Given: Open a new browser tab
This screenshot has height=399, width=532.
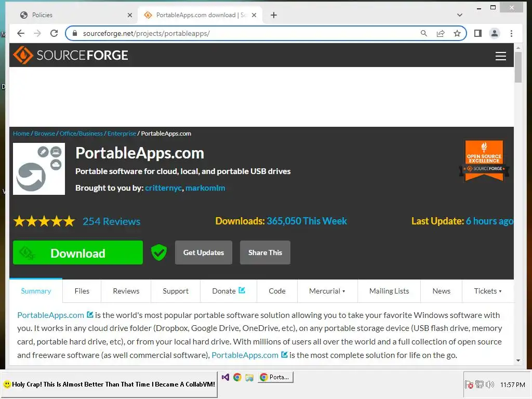Looking at the screenshot, I should click(x=274, y=15).
